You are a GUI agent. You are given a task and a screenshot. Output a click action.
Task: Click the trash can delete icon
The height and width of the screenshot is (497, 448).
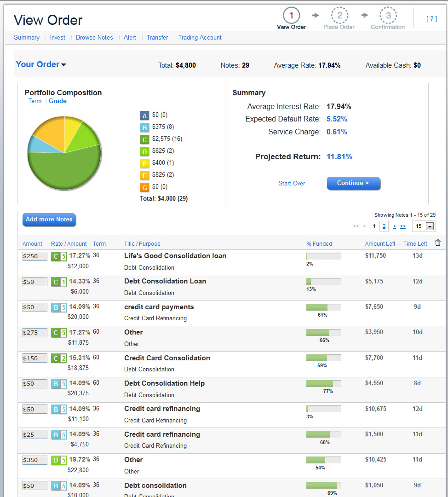tap(437, 243)
